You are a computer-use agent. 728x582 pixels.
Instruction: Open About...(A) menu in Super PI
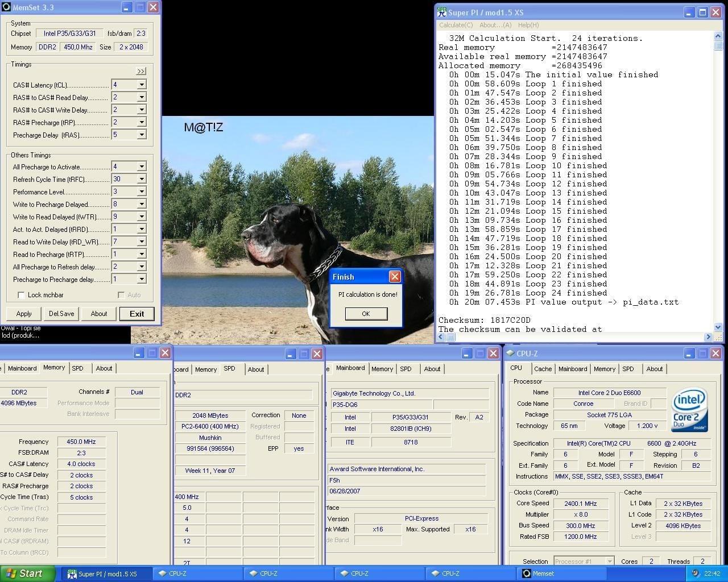495,25
